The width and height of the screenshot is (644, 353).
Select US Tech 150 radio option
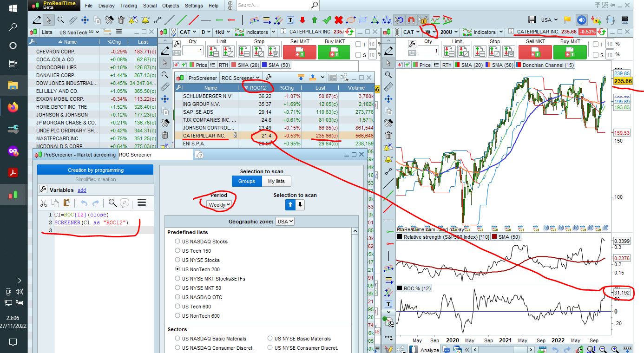click(177, 251)
